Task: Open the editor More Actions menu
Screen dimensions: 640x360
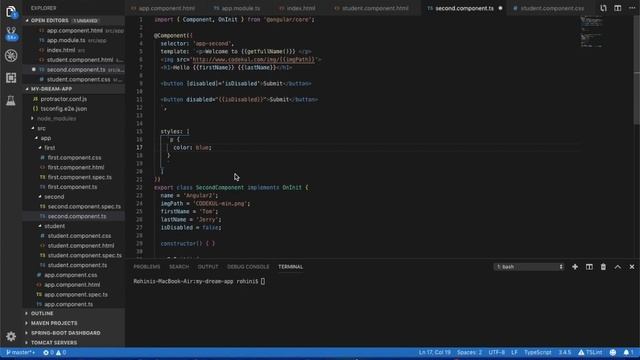Action: (632, 8)
